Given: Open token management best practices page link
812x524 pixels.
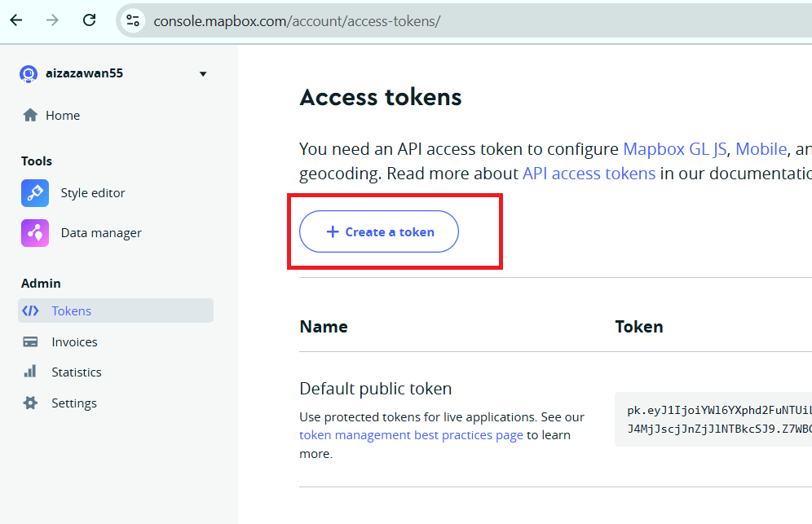Looking at the screenshot, I should (x=411, y=435).
